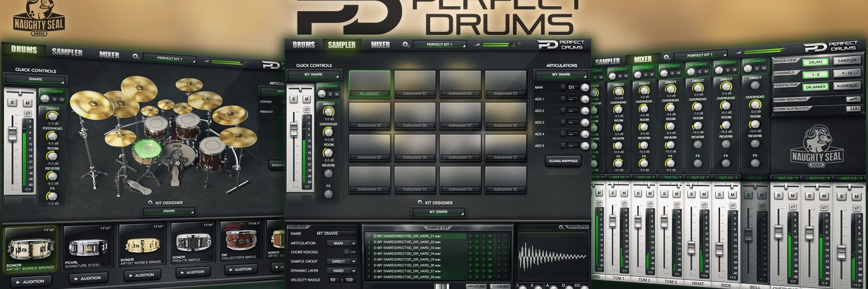Move the volume fader in Drums window
Screen dimensions: 868x289
click(12, 134)
